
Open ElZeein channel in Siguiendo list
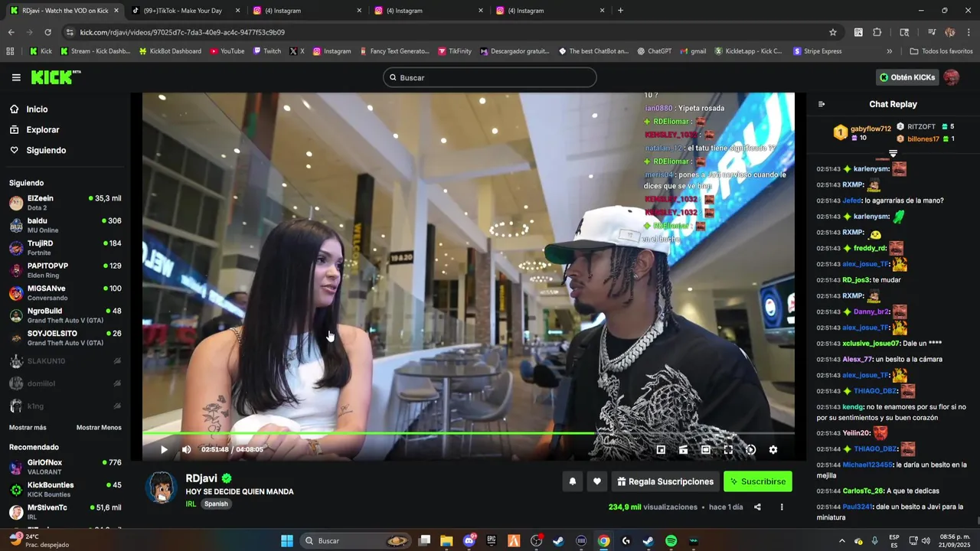click(65, 203)
